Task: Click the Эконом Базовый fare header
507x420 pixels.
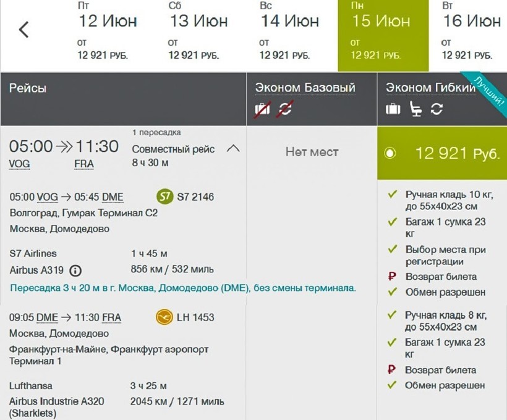Action: (305, 88)
